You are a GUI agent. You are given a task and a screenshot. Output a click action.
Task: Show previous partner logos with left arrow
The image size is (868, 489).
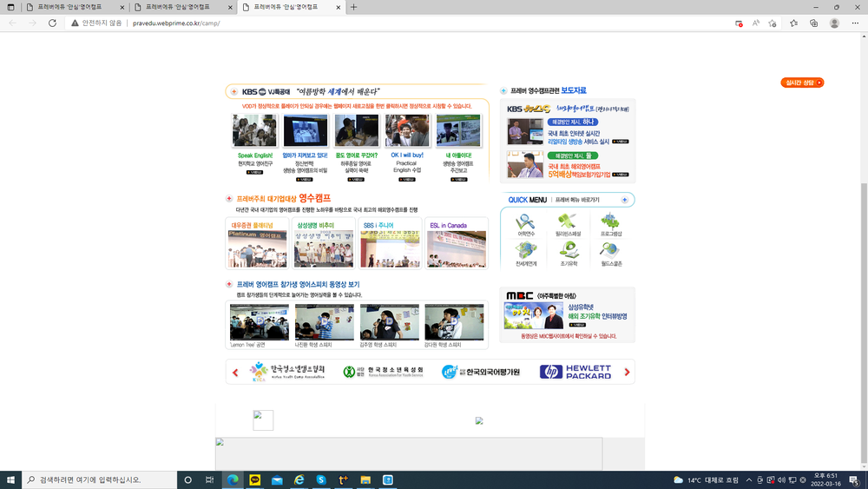click(235, 372)
